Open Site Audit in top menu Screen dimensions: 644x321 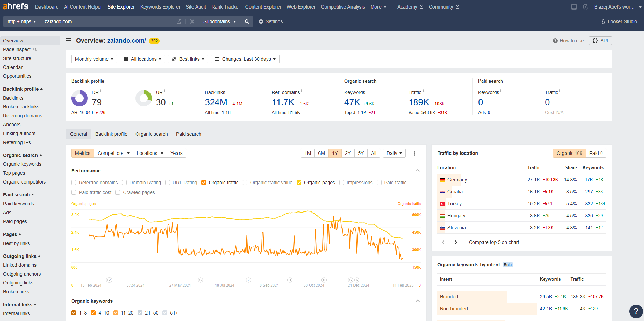click(x=196, y=7)
